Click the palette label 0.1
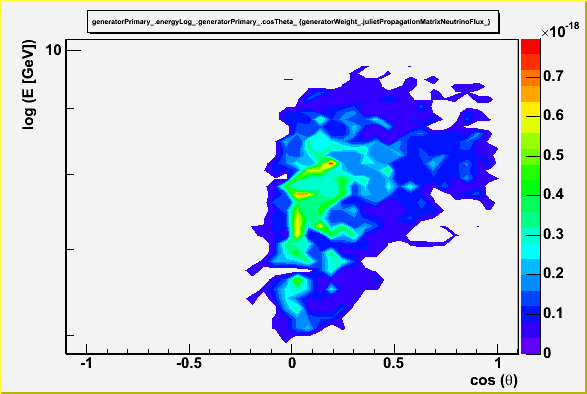The image size is (587, 394). [553, 313]
